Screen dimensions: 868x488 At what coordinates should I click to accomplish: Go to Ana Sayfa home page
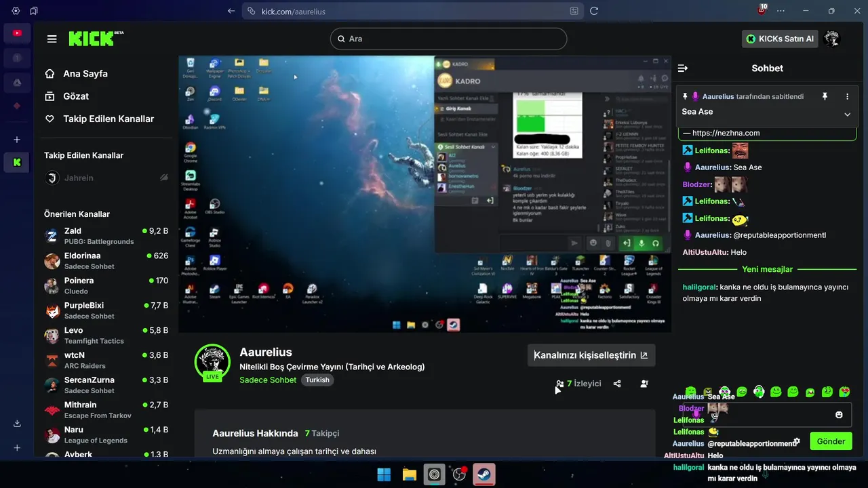76,74
